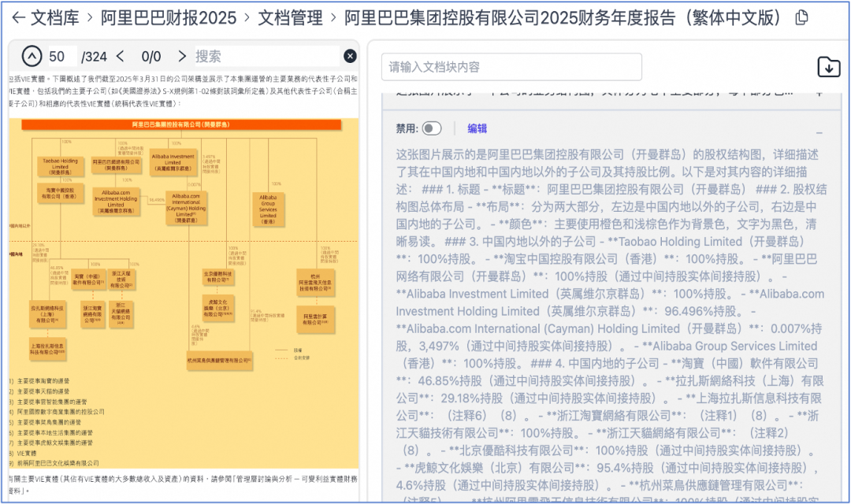Viewport: 851px width, 504px height.
Task: Click the 阿里雲計算有限公司 box
Action: point(315,319)
